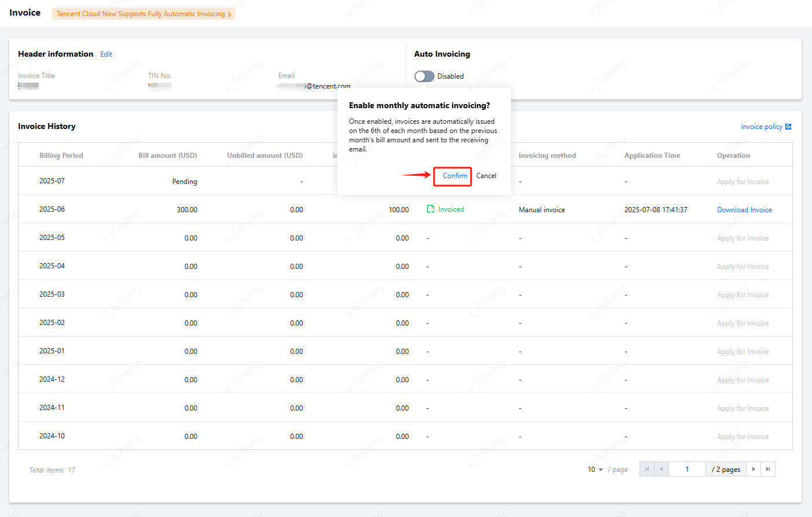Click the green Invoiced status icon
812x517 pixels.
pyautogui.click(x=431, y=209)
